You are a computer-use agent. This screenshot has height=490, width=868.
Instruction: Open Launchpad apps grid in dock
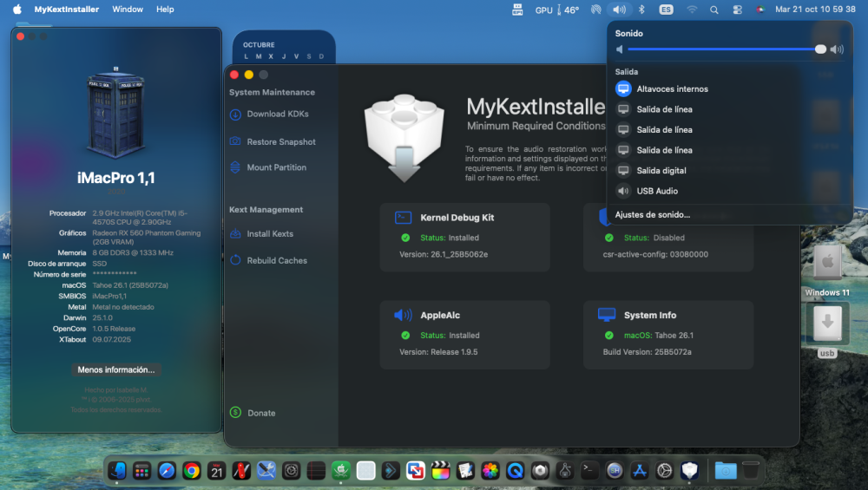pos(141,471)
